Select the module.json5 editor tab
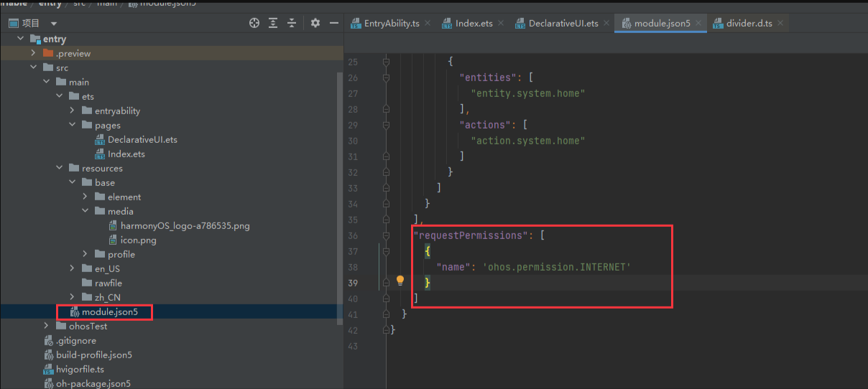 pos(662,23)
